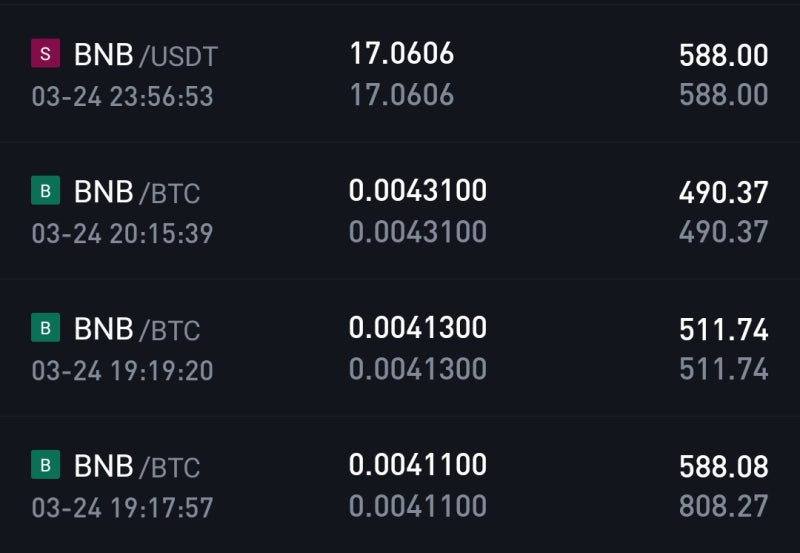
Task: Click the red S sell badge on BNB/USDT
Action: coord(45,53)
